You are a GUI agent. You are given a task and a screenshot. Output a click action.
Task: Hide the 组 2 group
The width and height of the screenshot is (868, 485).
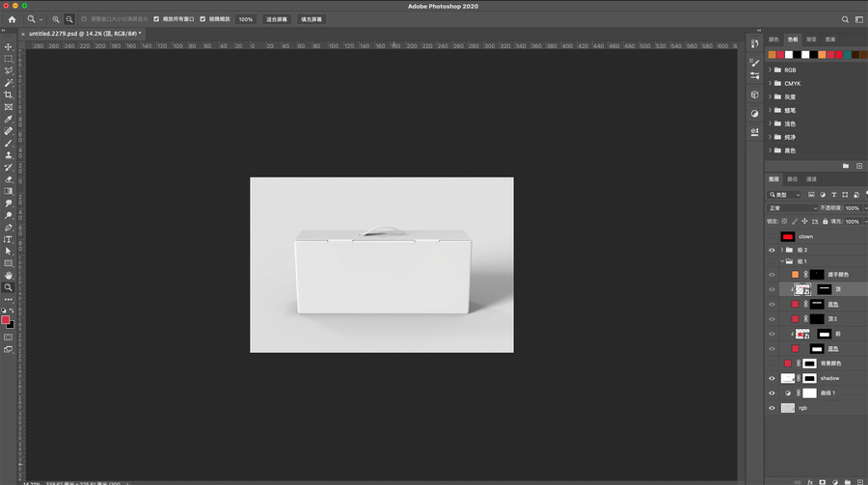point(772,251)
